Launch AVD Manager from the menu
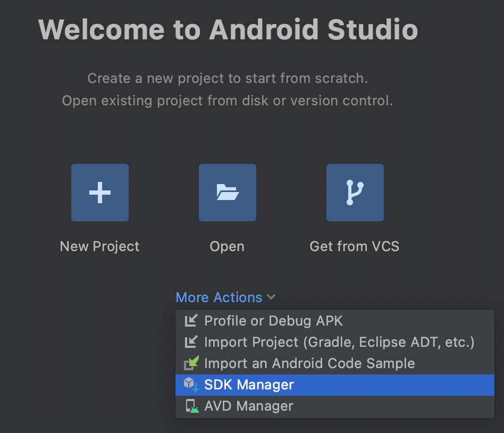The height and width of the screenshot is (433, 504). point(334,406)
